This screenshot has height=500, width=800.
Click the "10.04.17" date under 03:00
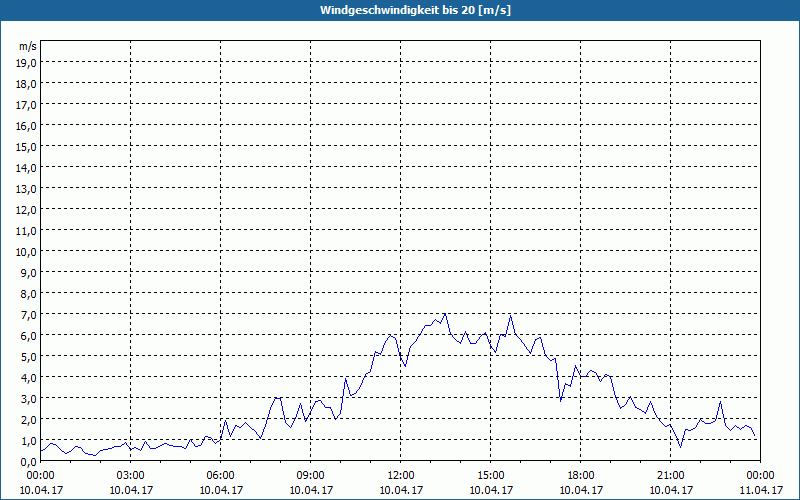coord(131,490)
